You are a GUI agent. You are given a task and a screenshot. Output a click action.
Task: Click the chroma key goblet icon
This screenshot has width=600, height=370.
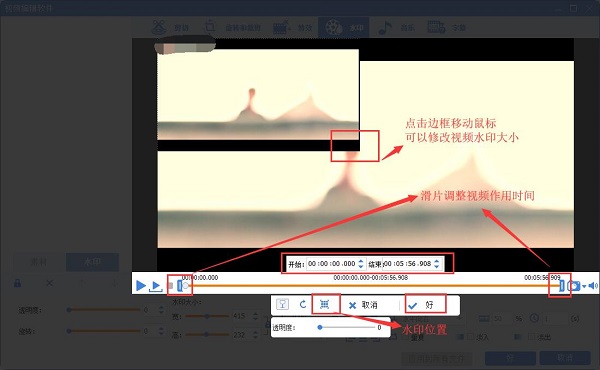(x=282, y=305)
